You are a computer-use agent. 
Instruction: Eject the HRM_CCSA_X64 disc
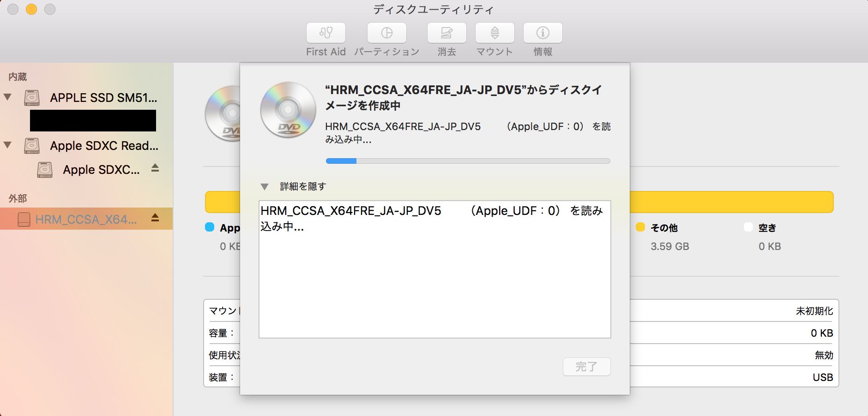pyautogui.click(x=155, y=218)
